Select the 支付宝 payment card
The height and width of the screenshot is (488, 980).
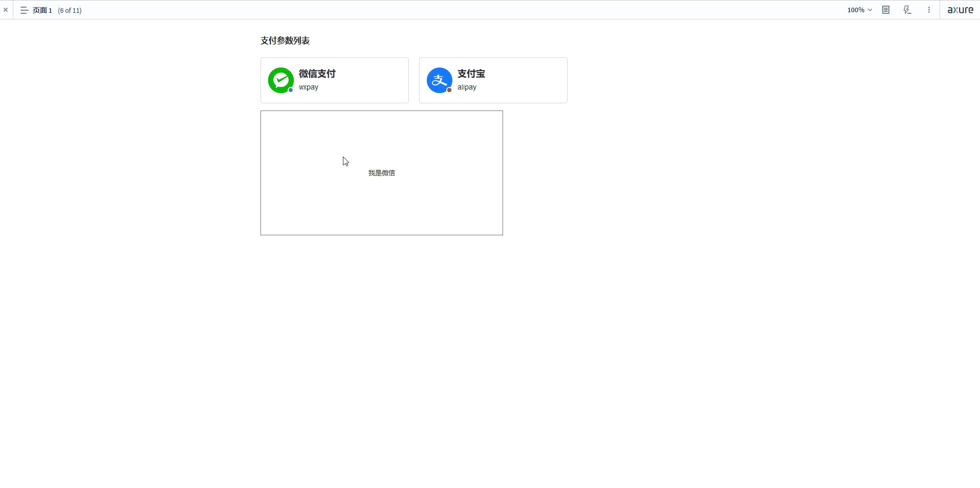(x=493, y=80)
